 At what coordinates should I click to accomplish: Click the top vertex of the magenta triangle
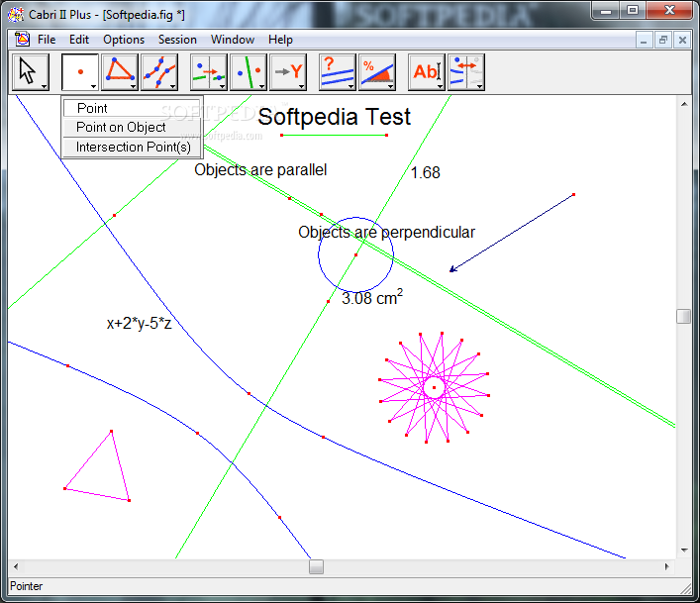pyautogui.click(x=111, y=431)
